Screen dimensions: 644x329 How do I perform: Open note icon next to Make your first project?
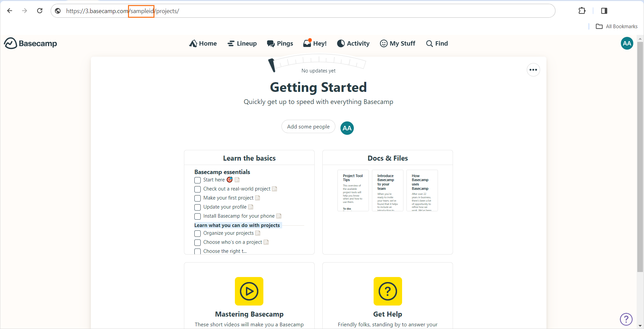[x=257, y=198]
